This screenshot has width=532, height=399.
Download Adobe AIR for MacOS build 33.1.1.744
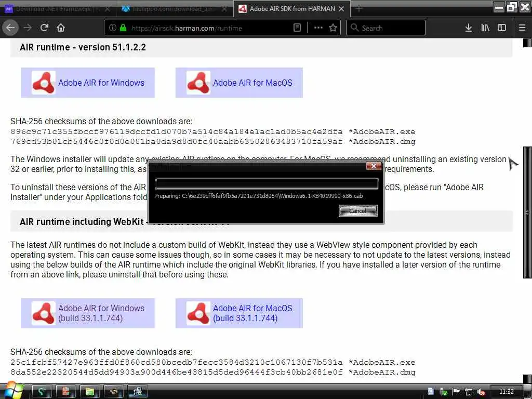tap(239, 313)
